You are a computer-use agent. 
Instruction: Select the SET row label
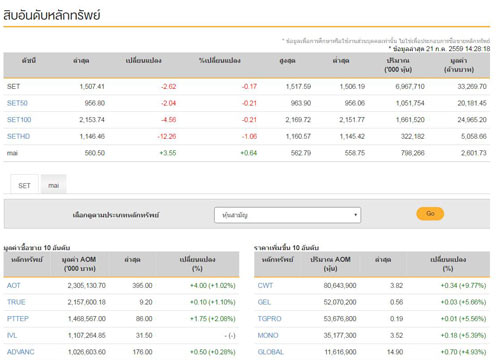[13, 87]
